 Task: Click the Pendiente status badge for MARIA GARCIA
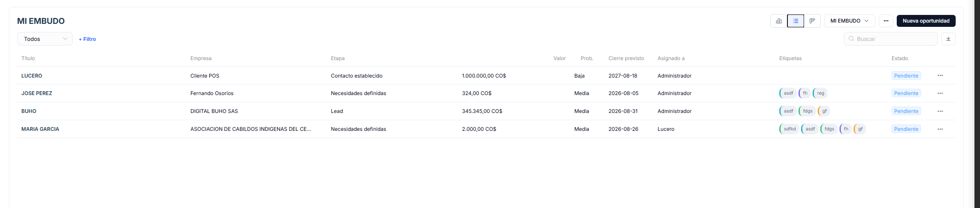(906, 129)
